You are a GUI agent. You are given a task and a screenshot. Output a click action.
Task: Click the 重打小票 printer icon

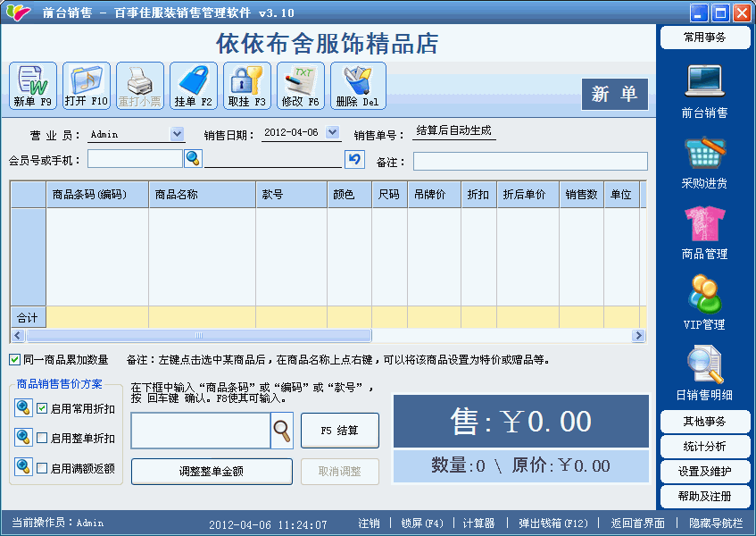(x=140, y=86)
